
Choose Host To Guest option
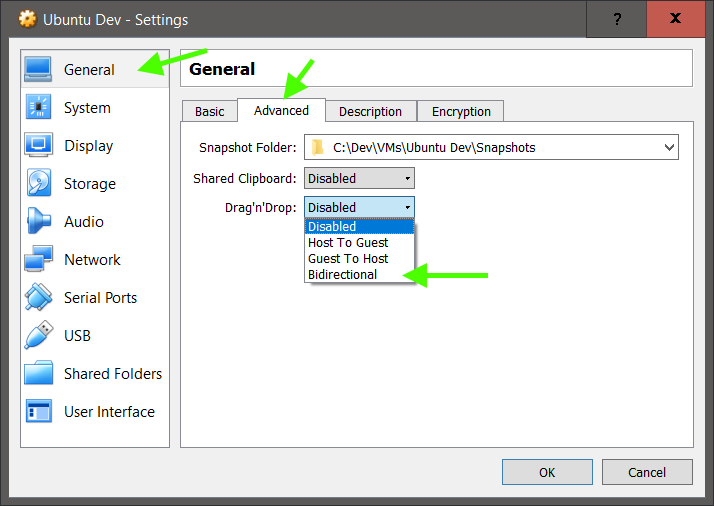[x=359, y=242]
